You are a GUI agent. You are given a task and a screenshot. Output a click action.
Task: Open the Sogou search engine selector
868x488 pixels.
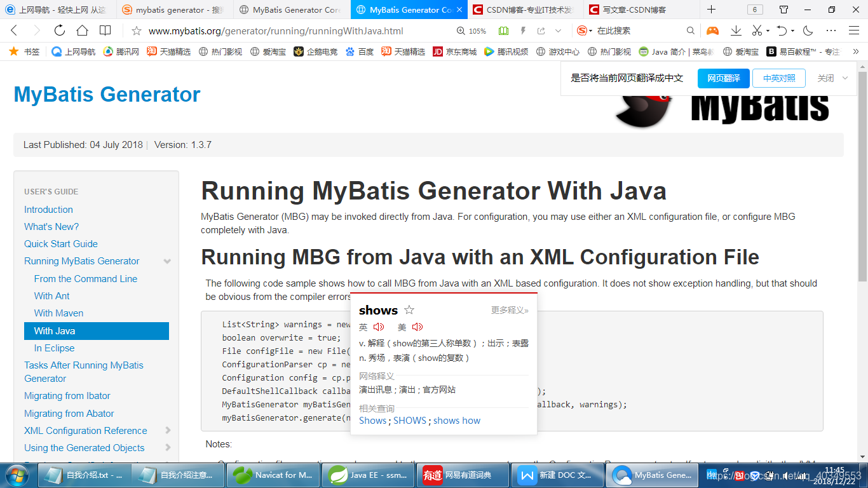[x=585, y=30]
